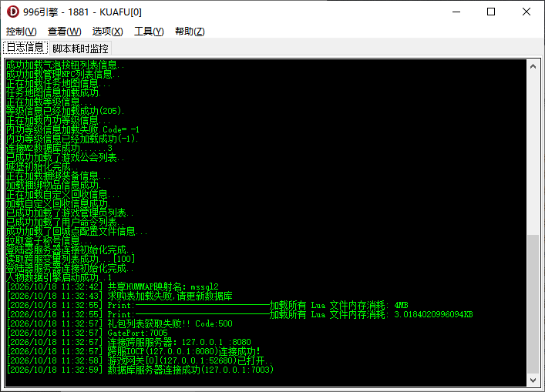Click log line 正在加载自定义回收信息
The height and width of the screenshot is (392, 545).
63,194
